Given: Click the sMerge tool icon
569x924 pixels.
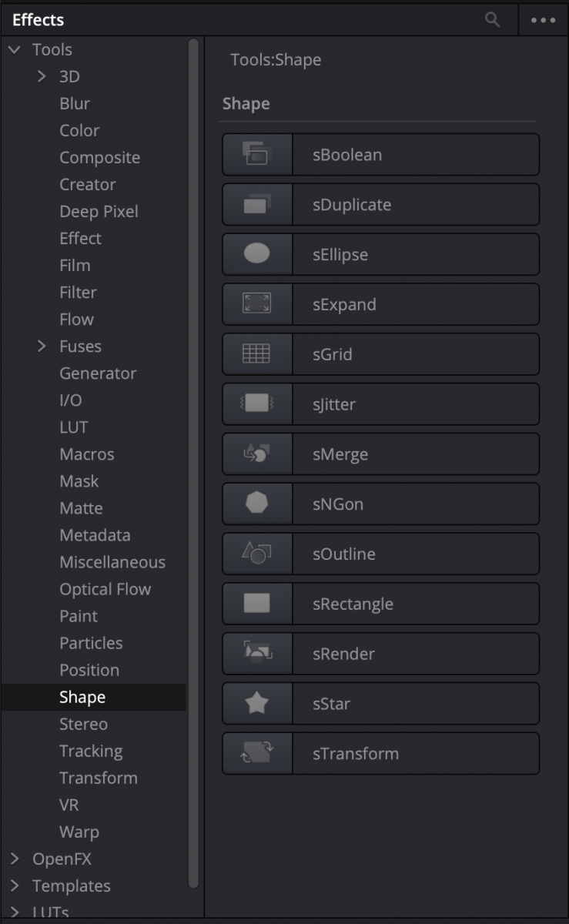Looking at the screenshot, I should point(256,454).
